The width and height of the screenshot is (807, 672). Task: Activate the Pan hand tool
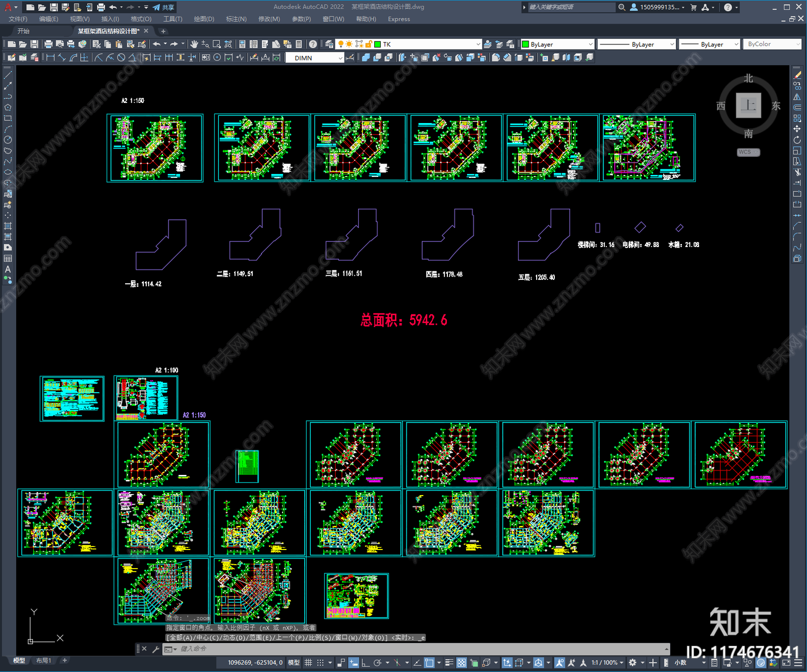(x=194, y=44)
